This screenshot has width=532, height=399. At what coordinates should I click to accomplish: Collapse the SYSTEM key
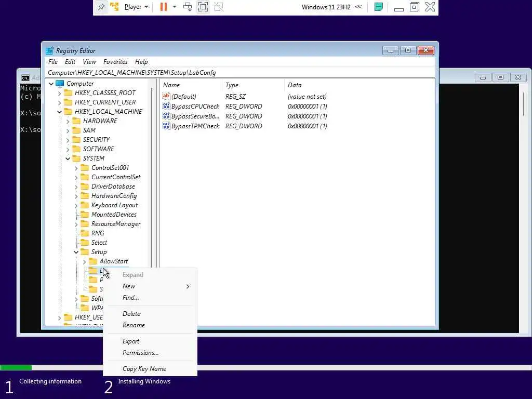click(68, 158)
